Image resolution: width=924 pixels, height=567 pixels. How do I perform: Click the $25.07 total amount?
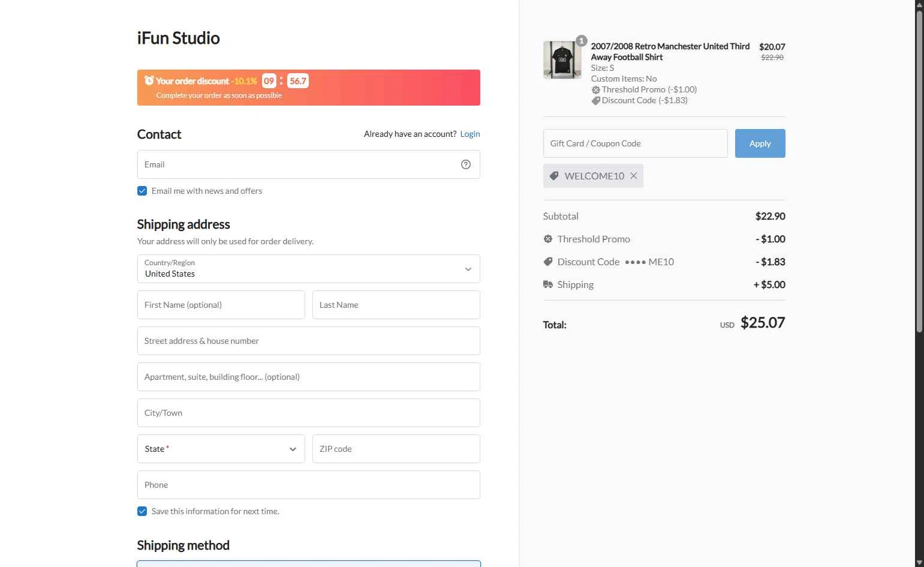(762, 323)
